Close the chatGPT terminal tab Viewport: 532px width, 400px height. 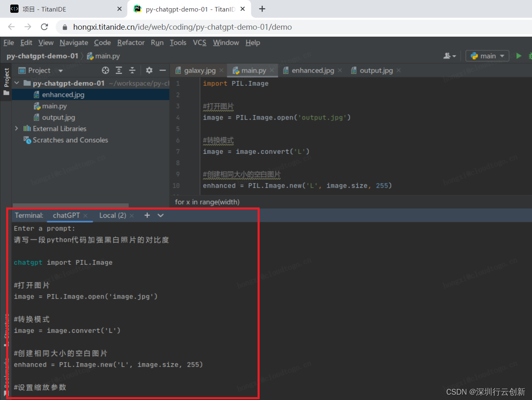click(x=85, y=216)
